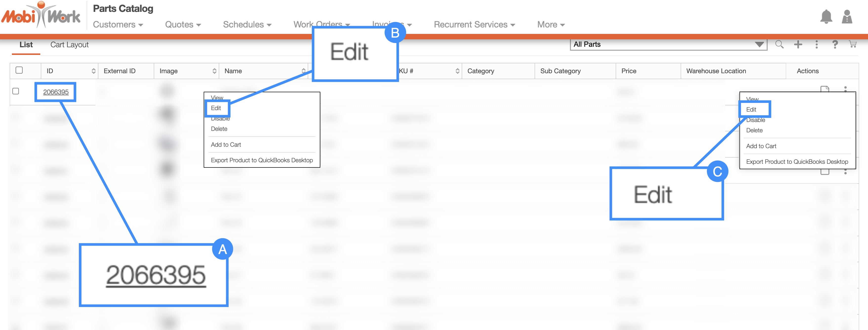
Task: Click the plus icon to add part
Action: [798, 44]
